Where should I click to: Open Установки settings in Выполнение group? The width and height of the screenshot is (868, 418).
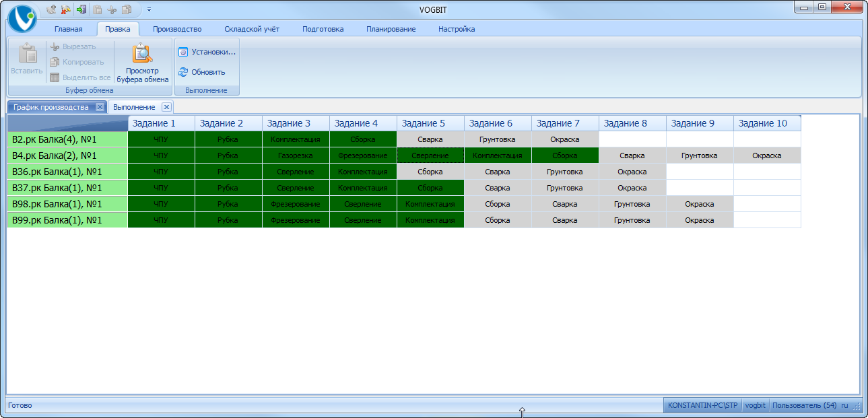click(x=207, y=52)
